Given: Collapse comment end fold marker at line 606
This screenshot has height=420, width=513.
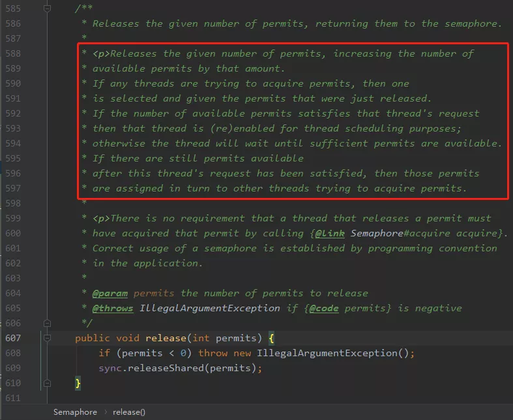Looking at the screenshot, I should tap(47, 323).
